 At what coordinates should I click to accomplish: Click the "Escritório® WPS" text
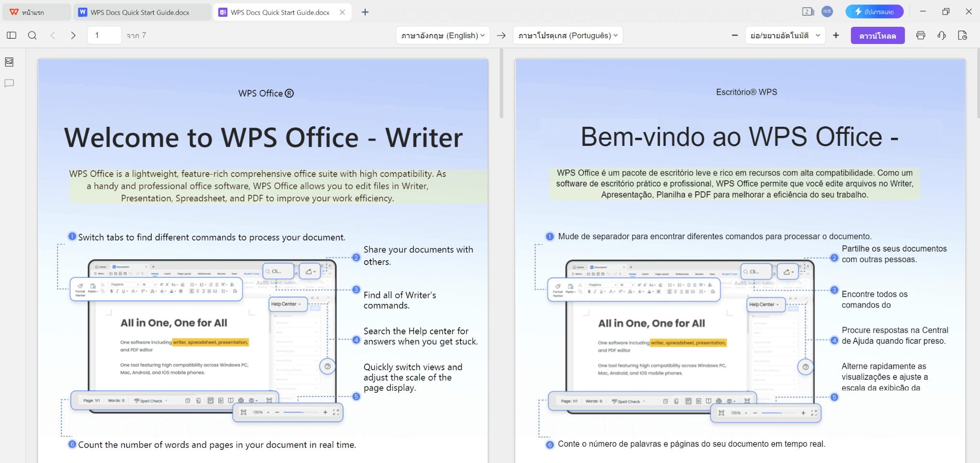pos(746,92)
